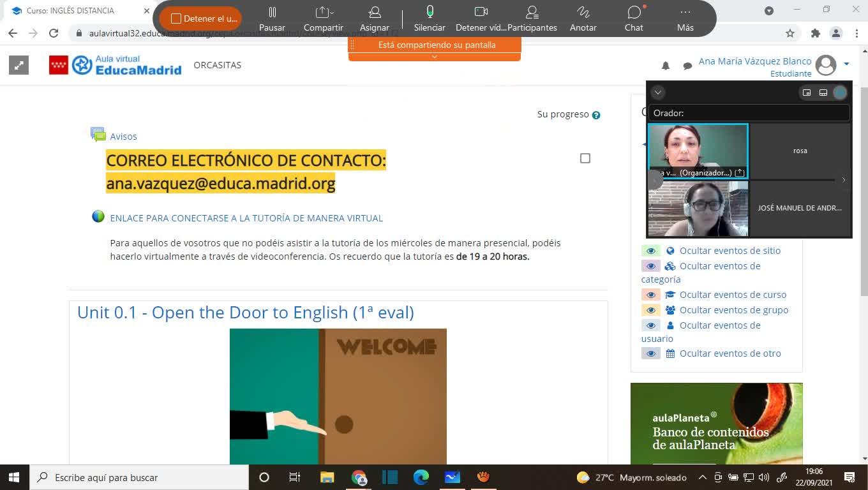Select JOSÉ MANUEL DE ANDR... participant tile
Viewport: 868px width, 490px height.
[x=800, y=209]
